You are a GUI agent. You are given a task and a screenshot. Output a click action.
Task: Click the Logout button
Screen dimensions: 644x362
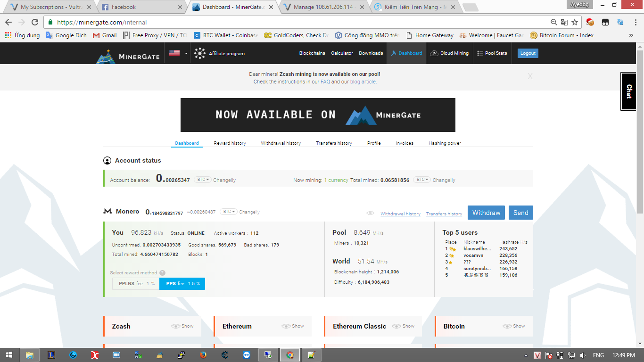[528, 53]
